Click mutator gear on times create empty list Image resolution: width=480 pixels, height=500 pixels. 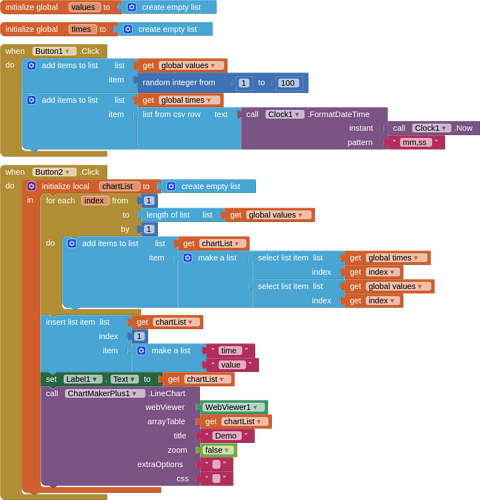pyautogui.click(x=128, y=29)
